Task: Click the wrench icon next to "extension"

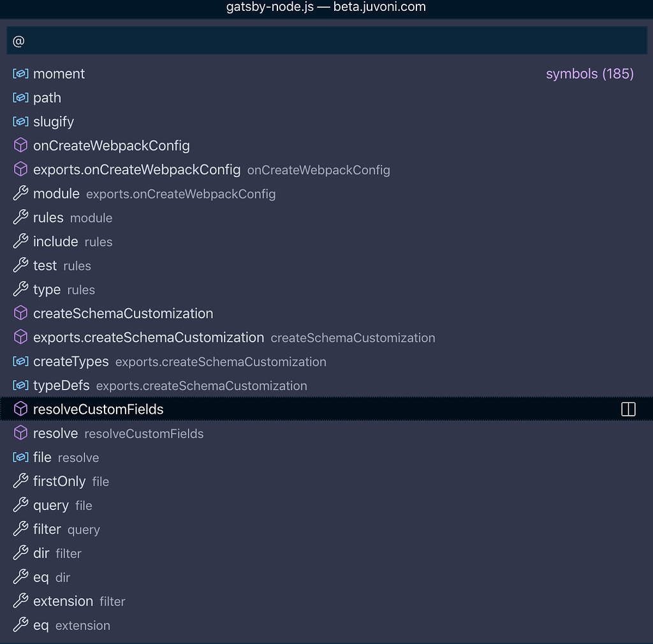Action: click(x=20, y=601)
